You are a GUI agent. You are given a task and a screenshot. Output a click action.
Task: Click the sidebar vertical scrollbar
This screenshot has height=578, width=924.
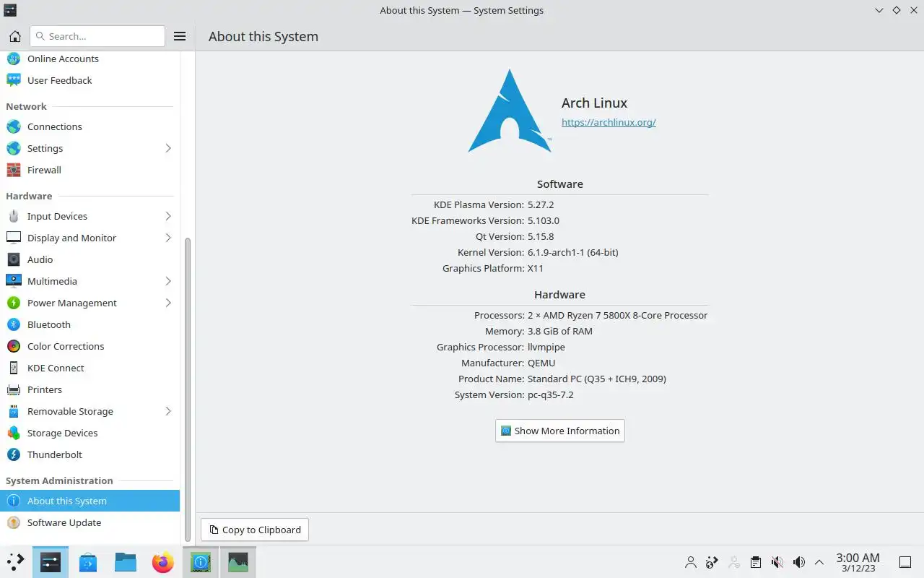point(188,390)
